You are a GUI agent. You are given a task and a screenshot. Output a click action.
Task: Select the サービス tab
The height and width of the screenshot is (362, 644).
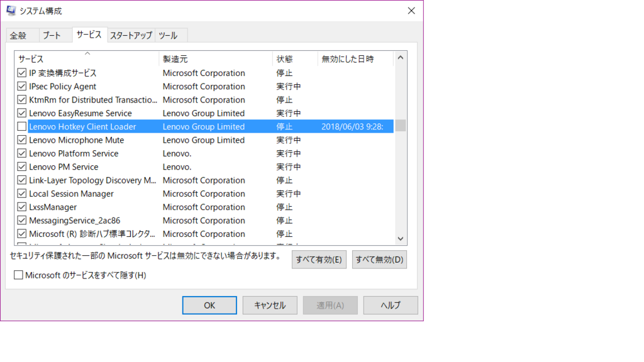pyautogui.click(x=89, y=35)
